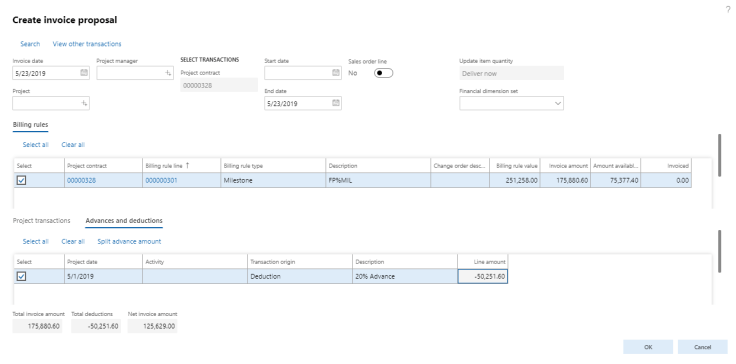The height and width of the screenshot is (364, 736).
Task: Select the Advances and deductions tab
Action: (124, 220)
